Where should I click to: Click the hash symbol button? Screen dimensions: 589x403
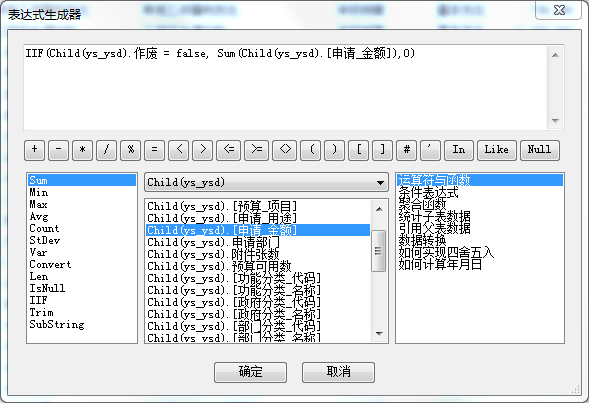406,150
